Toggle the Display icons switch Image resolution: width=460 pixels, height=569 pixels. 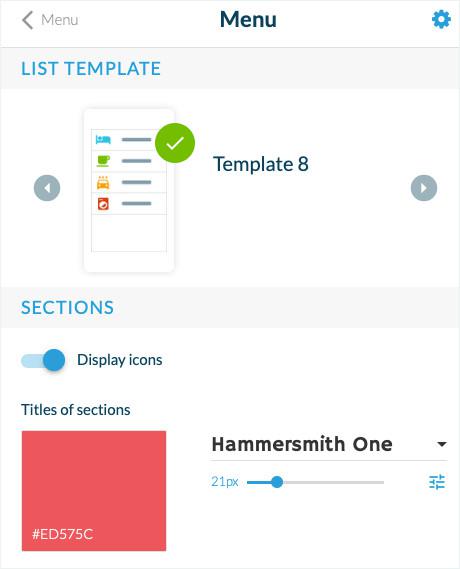pyautogui.click(x=43, y=360)
